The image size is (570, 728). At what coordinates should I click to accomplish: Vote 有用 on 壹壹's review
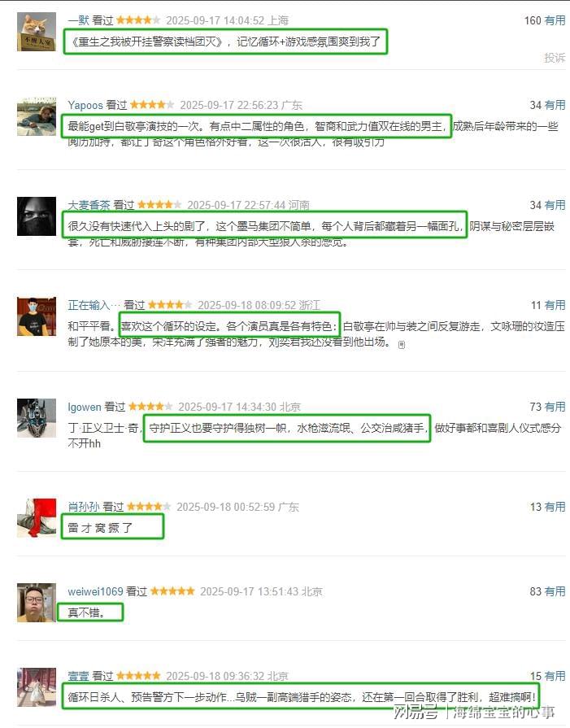tap(555, 677)
